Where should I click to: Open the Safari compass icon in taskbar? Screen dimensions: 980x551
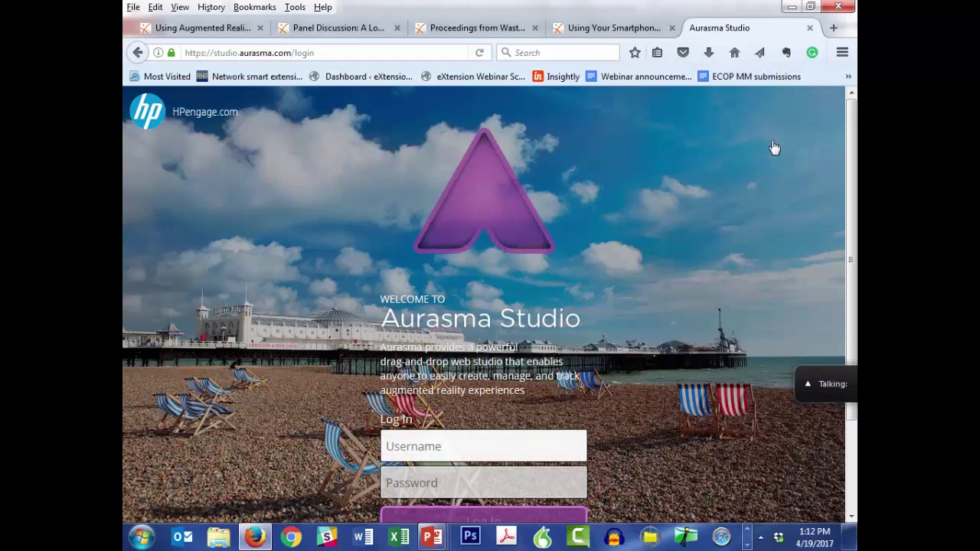pos(722,537)
